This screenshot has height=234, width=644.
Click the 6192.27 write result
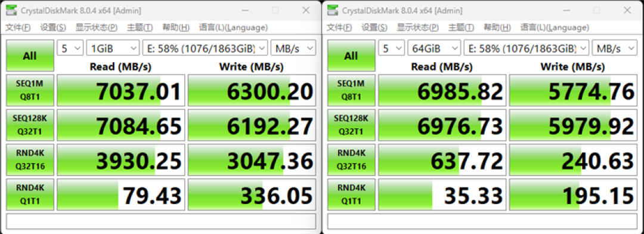tap(252, 125)
